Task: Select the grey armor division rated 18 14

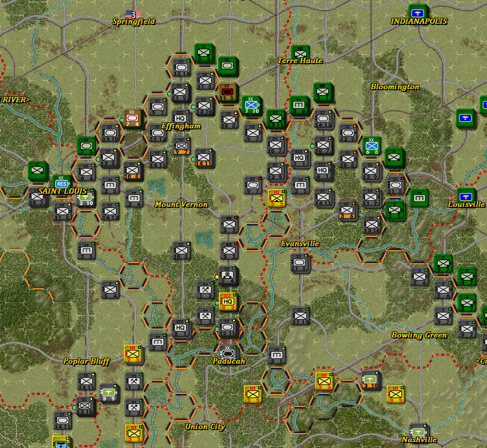Action: coord(182,68)
